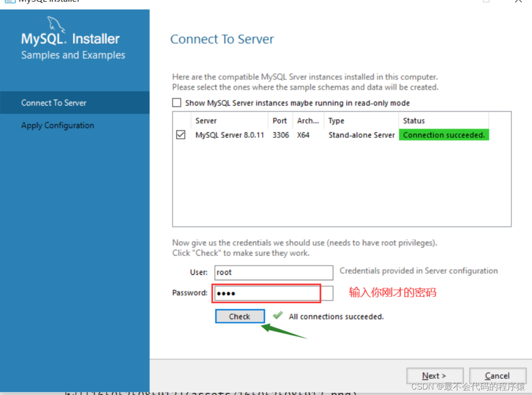
Task: Click the MySQL dolphin logo
Action: [56, 24]
